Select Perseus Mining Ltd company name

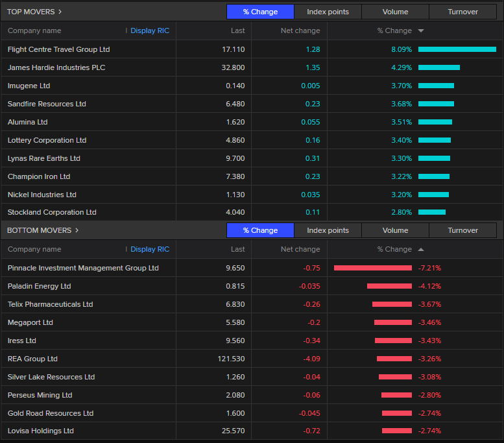pyautogui.click(x=40, y=395)
